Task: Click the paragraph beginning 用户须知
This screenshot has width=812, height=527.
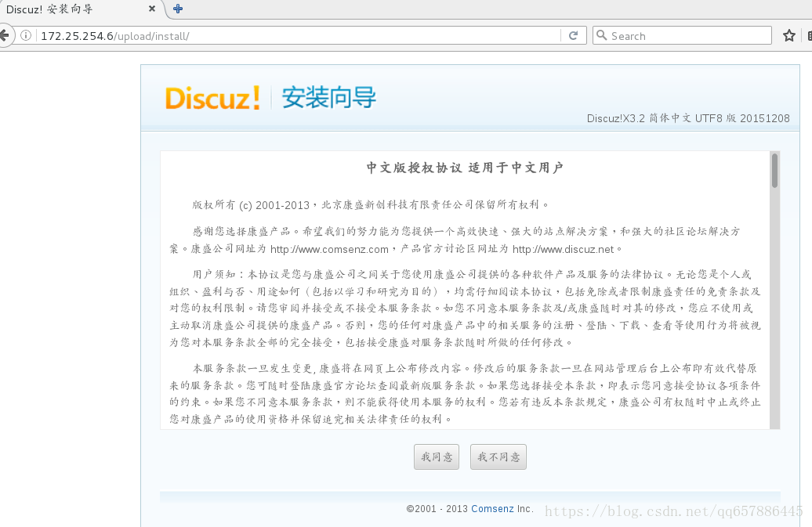Action: tap(465, 309)
